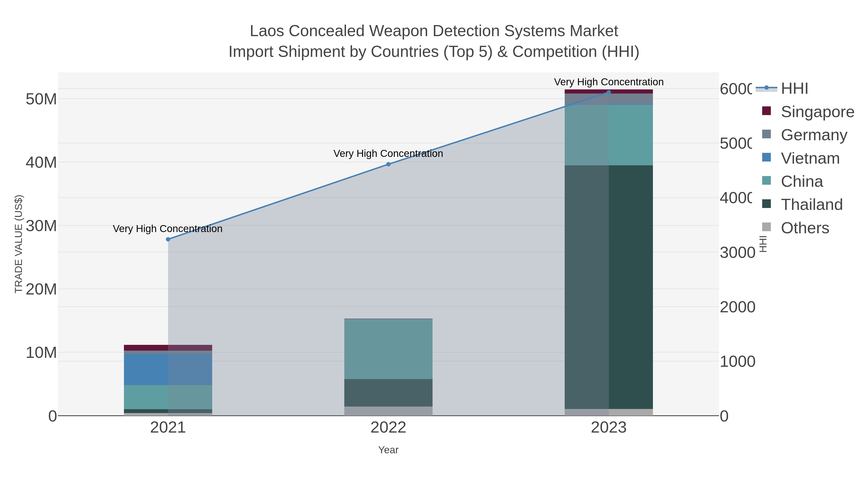Select the China segment of 2022 bar

coord(388,349)
